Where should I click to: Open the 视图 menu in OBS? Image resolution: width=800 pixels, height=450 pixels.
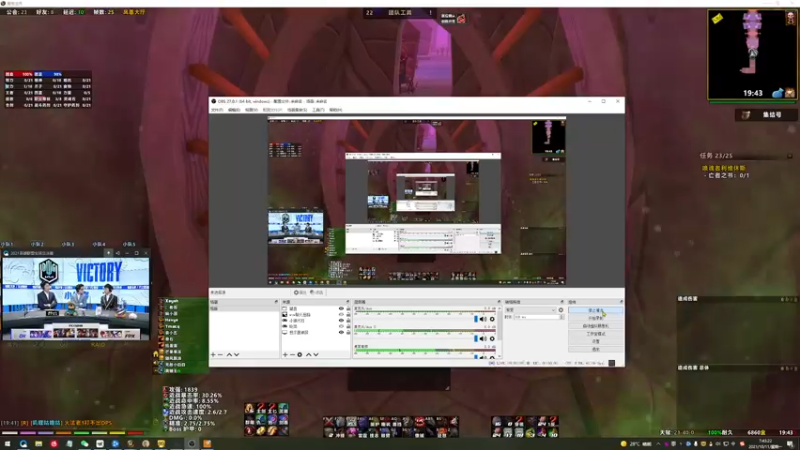click(251, 110)
